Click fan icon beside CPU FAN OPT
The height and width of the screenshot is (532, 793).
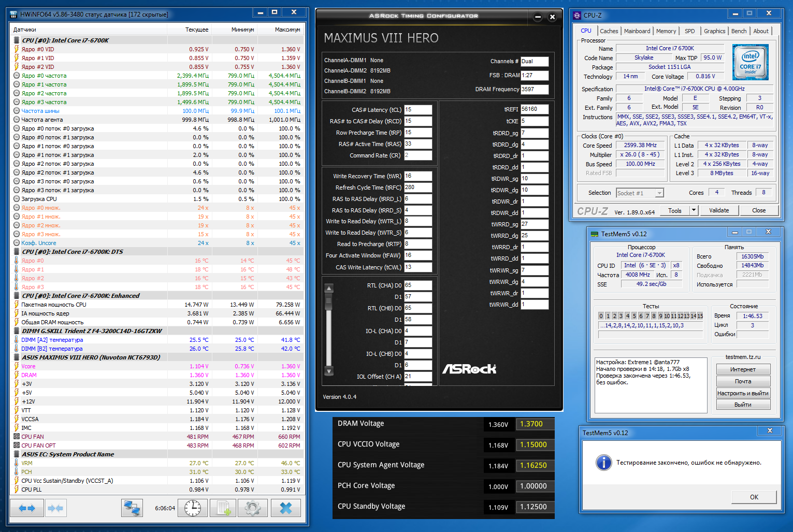tap(17, 445)
